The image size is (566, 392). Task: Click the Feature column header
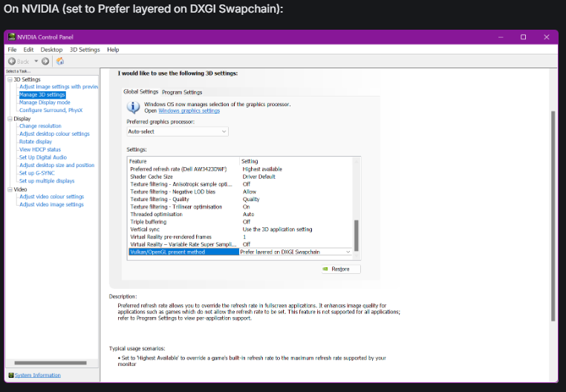(183, 161)
